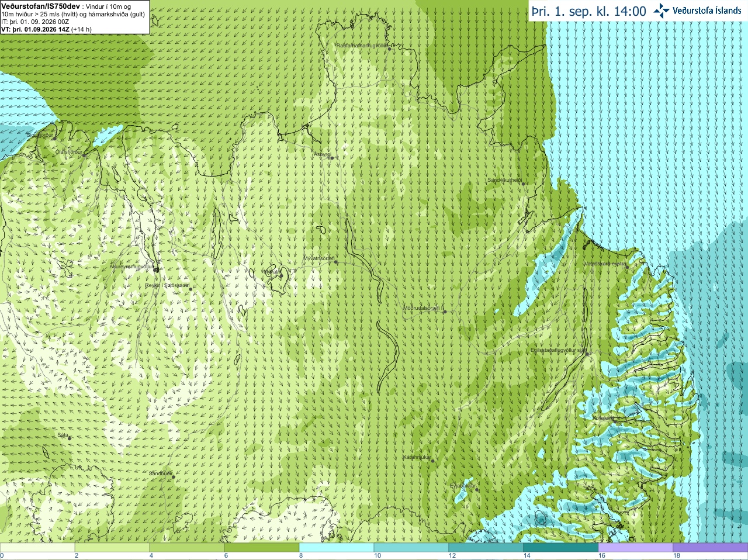Viewport: 748px width, 560px height.
Task: Click the Veðurstofan/IS750dev model title
Action: pos(41,6)
